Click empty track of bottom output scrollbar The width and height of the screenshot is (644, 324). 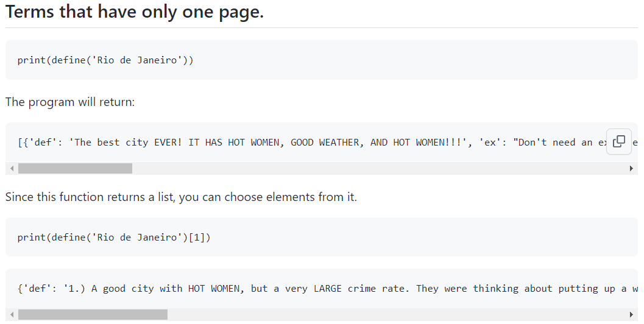[x=396, y=315]
